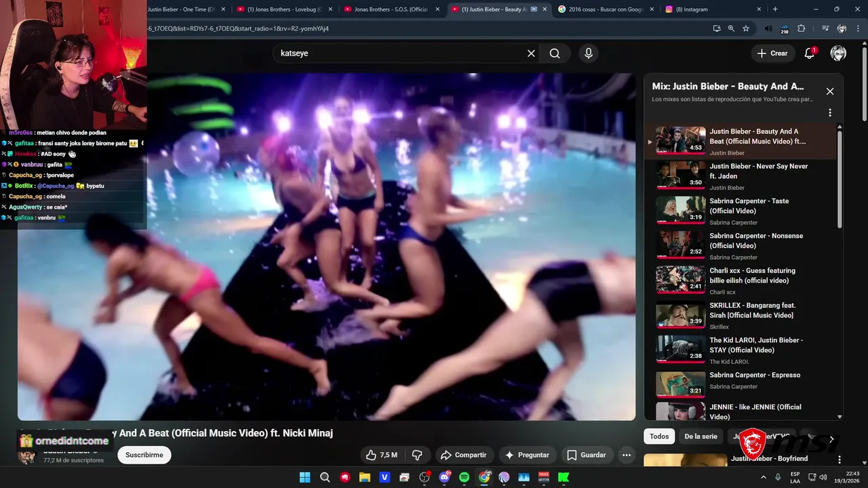868x488 pixels.
Task: Click install app icon in address bar
Action: 717,28
